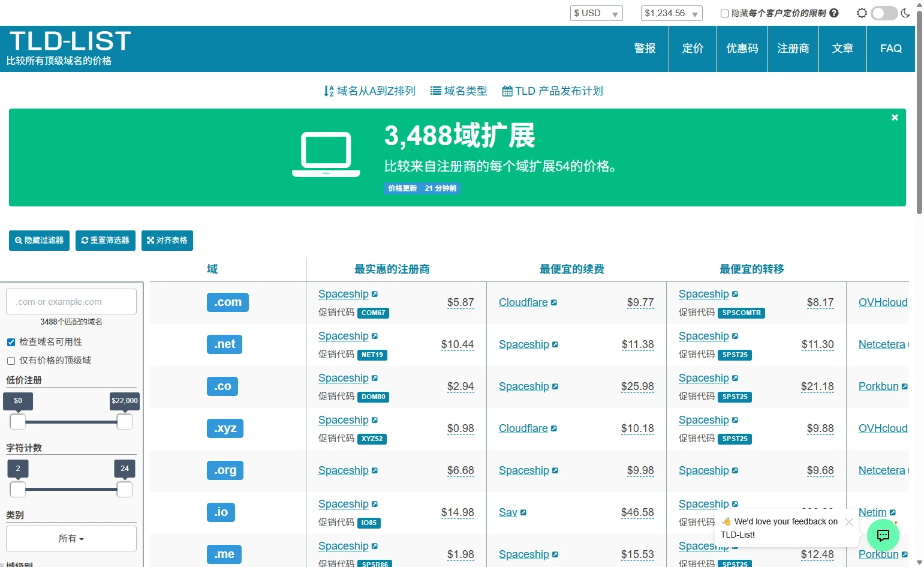Click the domain type list icon
The width and height of the screenshot is (924, 567).
[436, 91]
